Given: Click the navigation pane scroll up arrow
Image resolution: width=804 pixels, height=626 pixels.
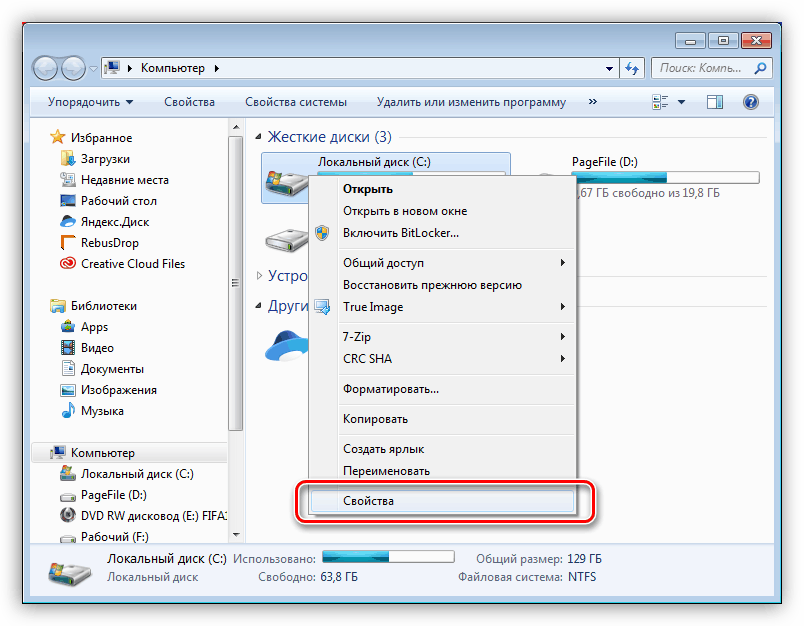Looking at the screenshot, I should (x=236, y=127).
